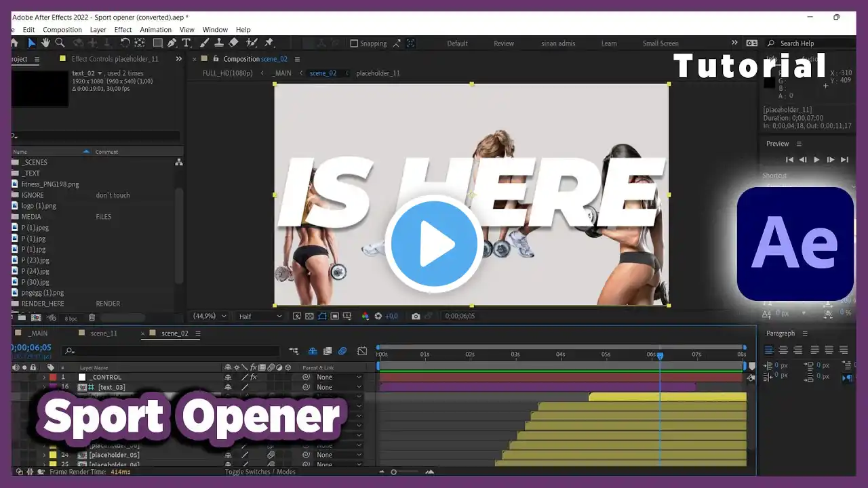Click Toggle Switches / Modes button
Image resolution: width=868 pixels, height=488 pixels.
[x=260, y=472]
